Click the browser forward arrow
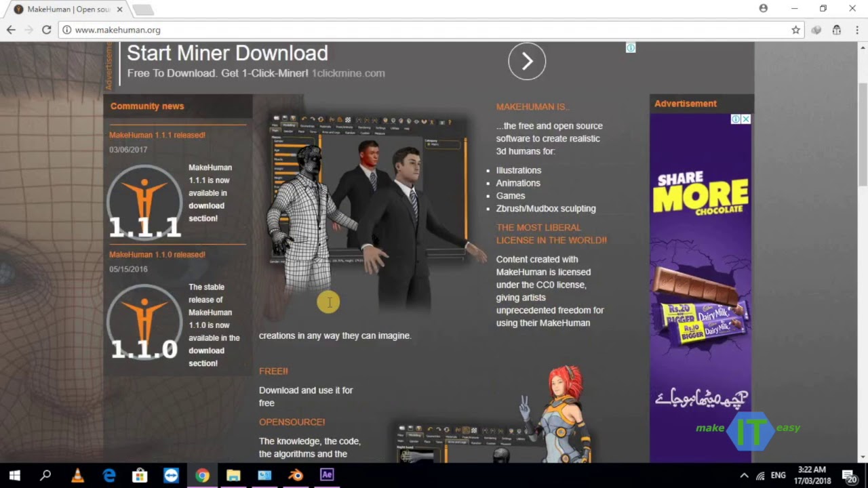Image resolution: width=868 pixels, height=488 pixels. (x=28, y=30)
